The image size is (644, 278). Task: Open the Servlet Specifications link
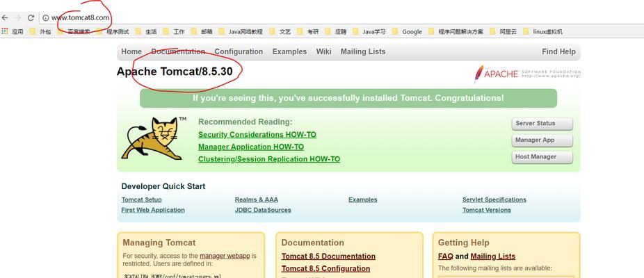click(494, 199)
